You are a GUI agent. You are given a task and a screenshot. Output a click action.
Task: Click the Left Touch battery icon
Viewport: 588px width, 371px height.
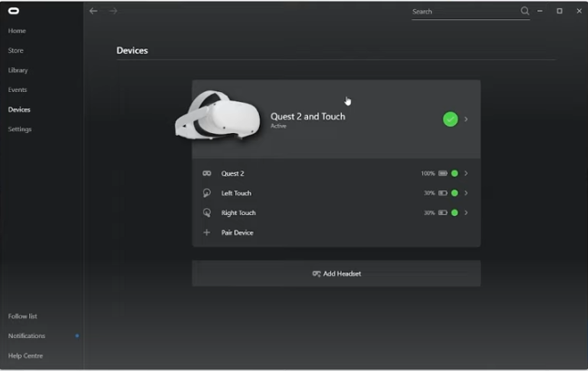pos(443,193)
